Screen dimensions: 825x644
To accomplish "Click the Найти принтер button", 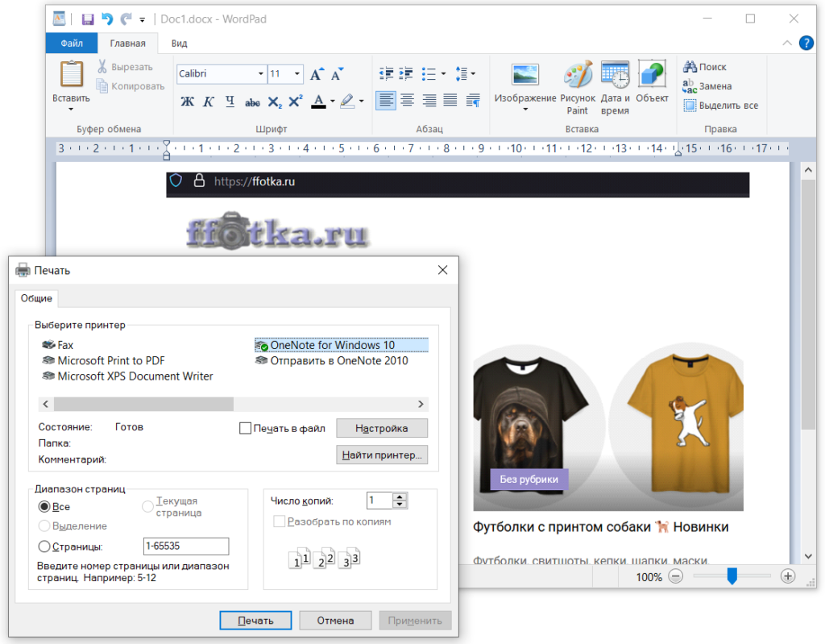I will click(381, 455).
